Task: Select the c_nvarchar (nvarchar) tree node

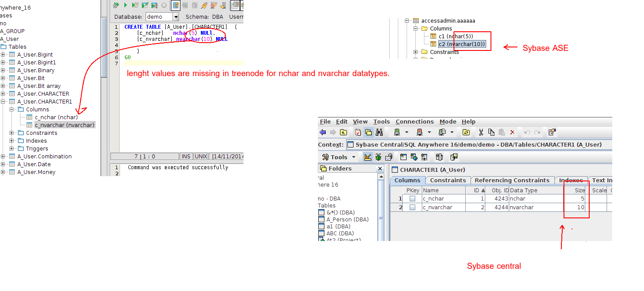Action: (x=64, y=125)
